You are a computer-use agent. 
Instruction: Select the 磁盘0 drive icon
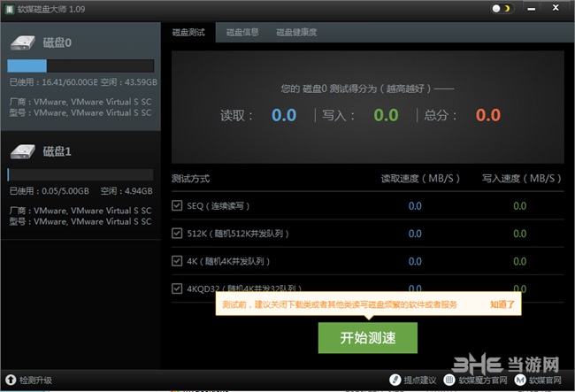22,42
